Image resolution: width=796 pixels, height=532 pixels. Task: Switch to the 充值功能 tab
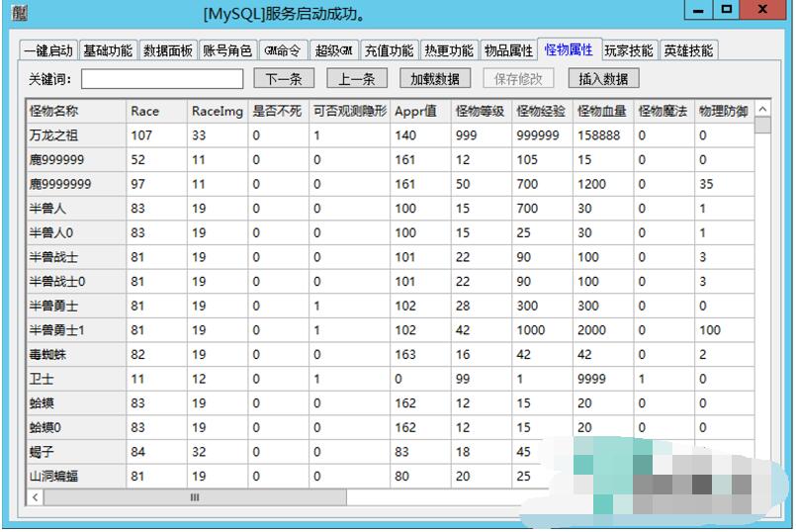click(x=389, y=50)
